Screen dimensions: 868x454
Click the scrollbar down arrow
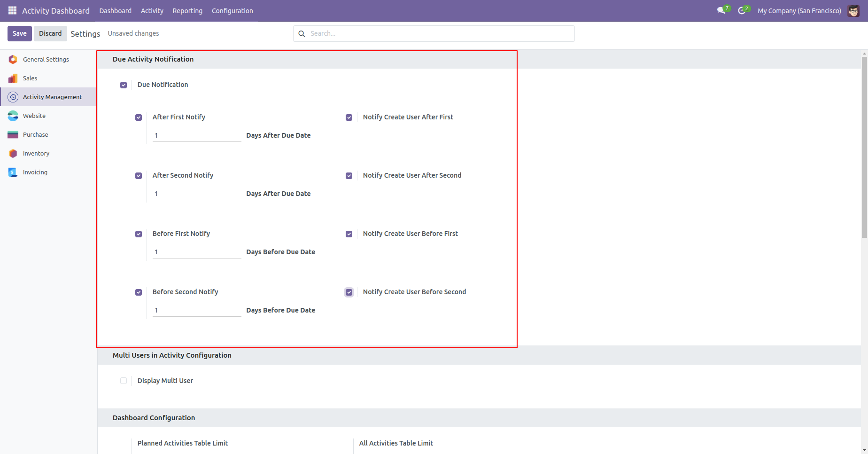(864, 450)
